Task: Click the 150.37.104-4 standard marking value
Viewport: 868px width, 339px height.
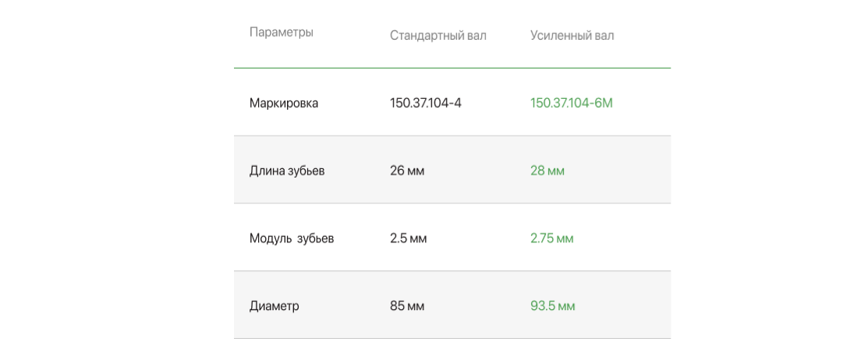Action: point(425,104)
